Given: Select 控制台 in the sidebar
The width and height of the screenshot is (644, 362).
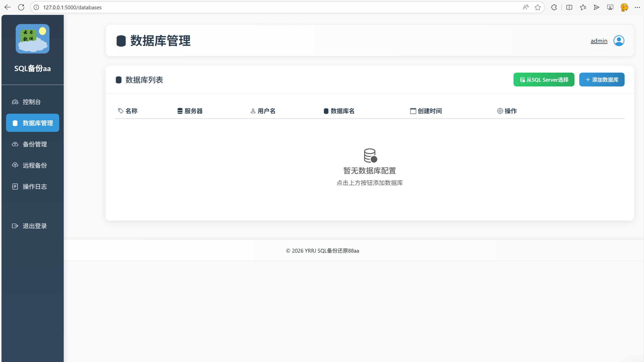Looking at the screenshot, I should (32, 102).
